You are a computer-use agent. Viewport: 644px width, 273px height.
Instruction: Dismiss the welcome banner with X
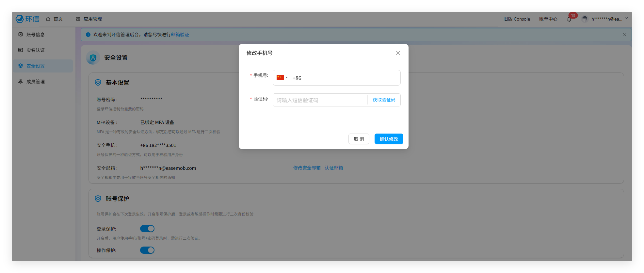click(x=624, y=35)
